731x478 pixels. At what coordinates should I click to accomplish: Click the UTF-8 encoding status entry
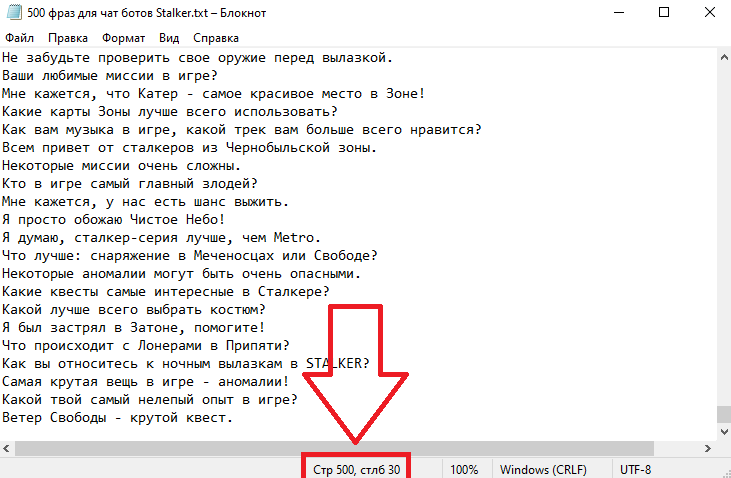[x=635, y=469]
